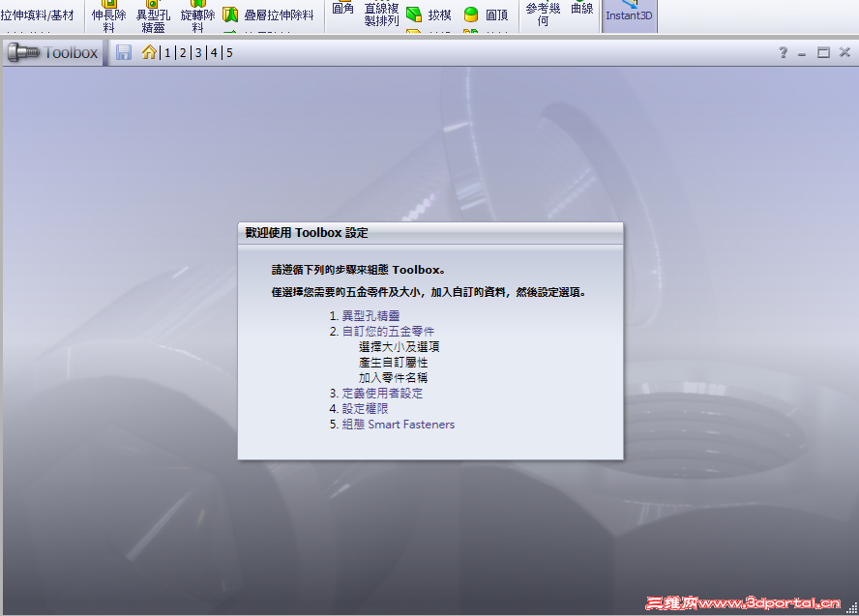The width and height of the screenshot is (859, 616).
Task: Open the 設定權限 link
Action: point(365,408)
